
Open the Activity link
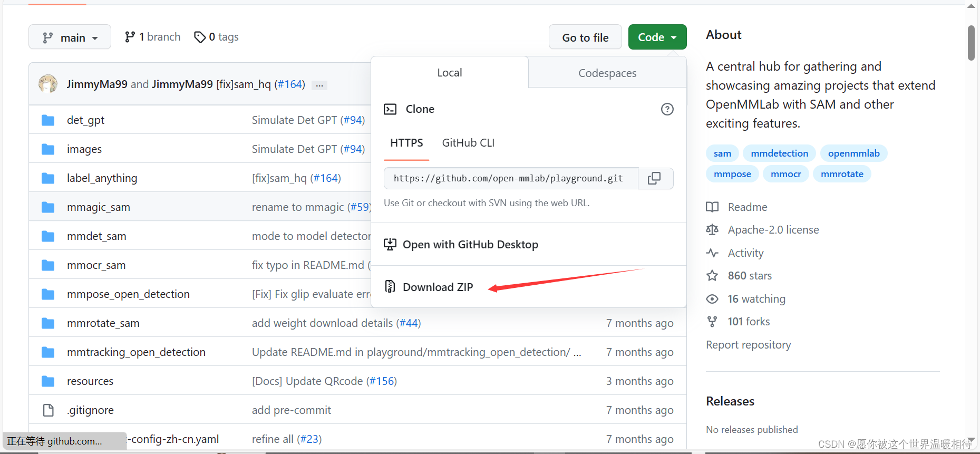tap(735, 253)
